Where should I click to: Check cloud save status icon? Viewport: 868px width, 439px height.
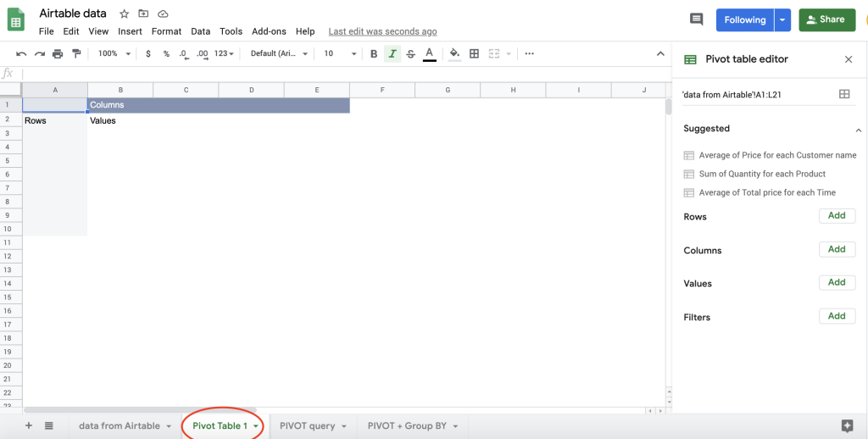pos(163,14)
